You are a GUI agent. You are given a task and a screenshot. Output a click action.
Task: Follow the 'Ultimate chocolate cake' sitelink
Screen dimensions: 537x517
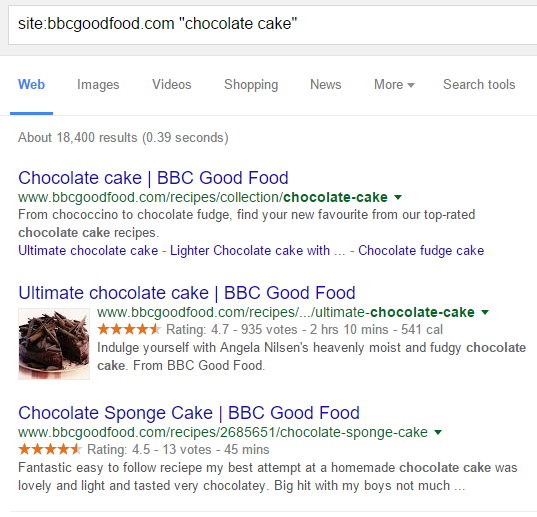(x=88, y=251)
